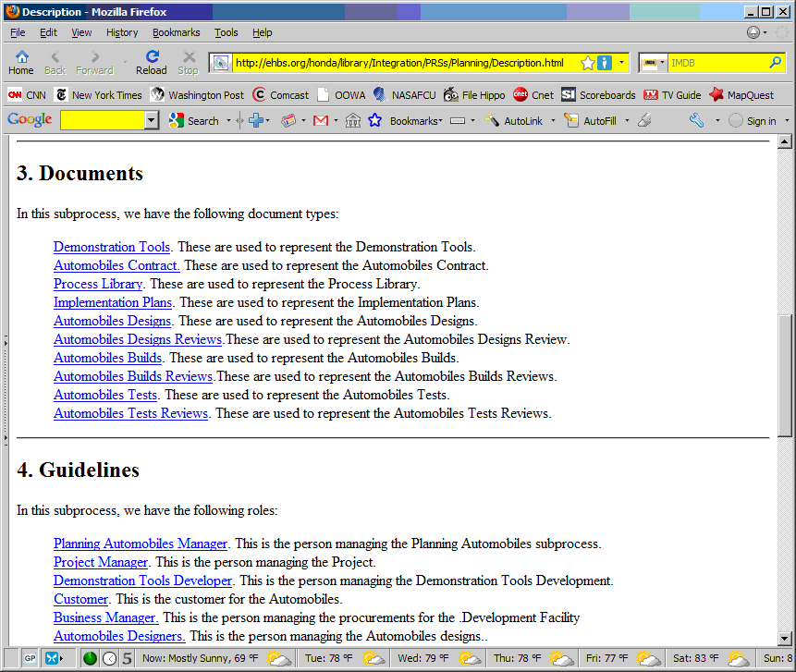Viewport: 796px width, 672px height.
Task: Open the Bookmarks menu
Action: (177, 32)
